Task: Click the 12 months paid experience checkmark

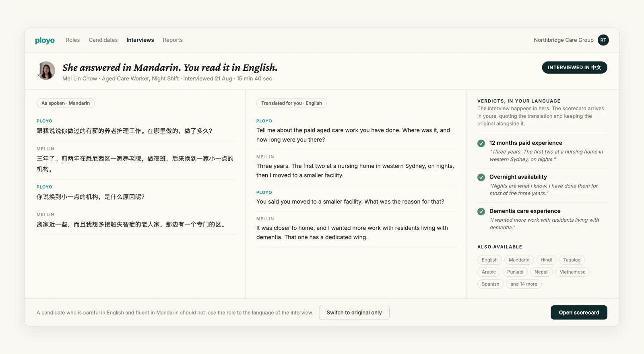Action: click(481, 143)
